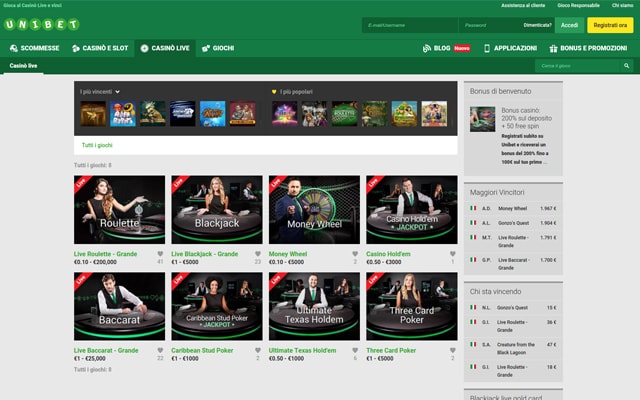Open the Baccarat live game thumbnail
Viewport: 640px width, 400px height.
tap(120, 306)
